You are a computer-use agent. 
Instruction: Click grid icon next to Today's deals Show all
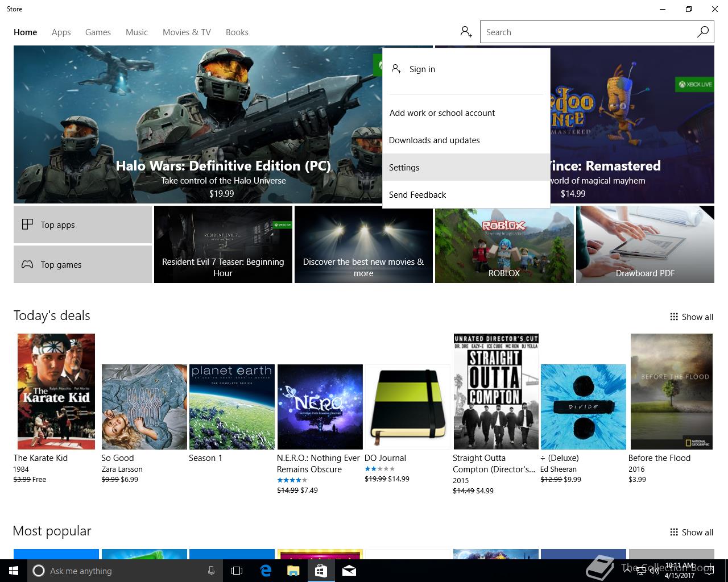point(674,317)
